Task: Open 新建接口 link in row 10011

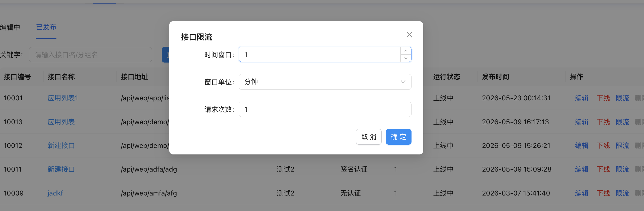Action: (61, 169)
